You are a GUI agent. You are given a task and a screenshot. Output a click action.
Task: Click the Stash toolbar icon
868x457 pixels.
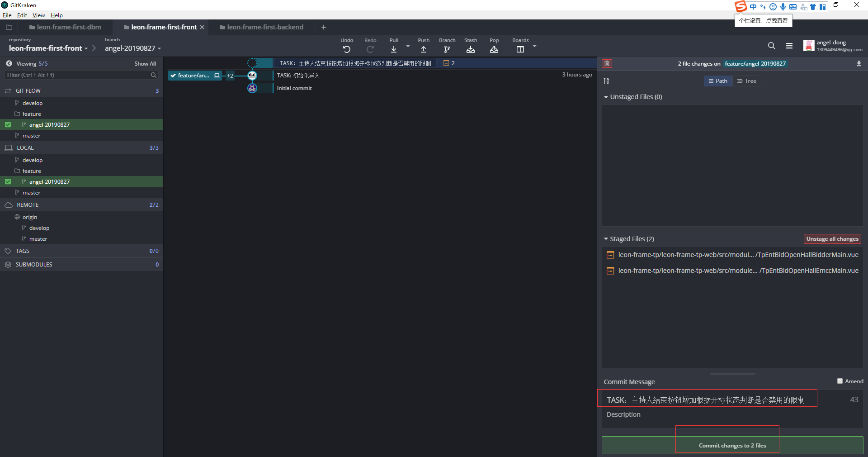[471, 49]
